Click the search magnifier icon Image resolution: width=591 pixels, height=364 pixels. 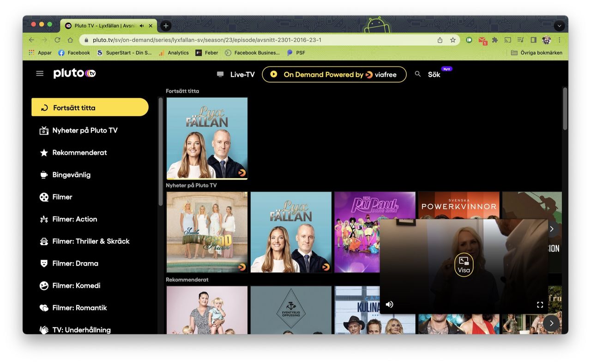(x=418, y=74)
